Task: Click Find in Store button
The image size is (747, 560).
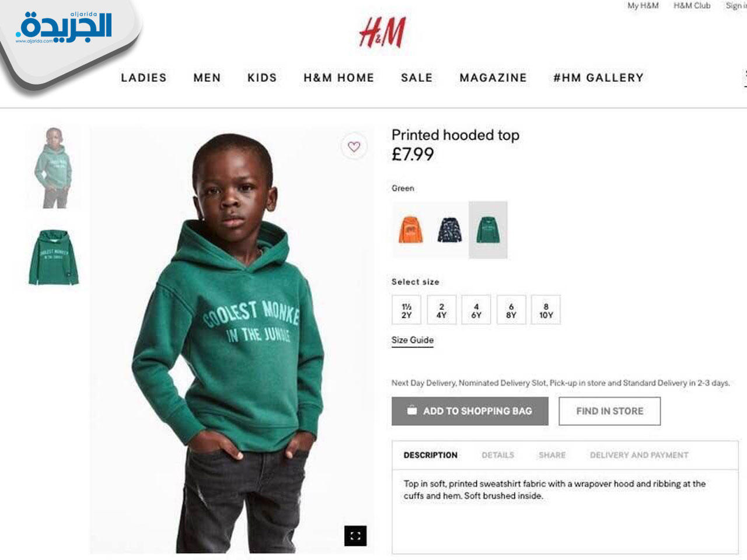Action: 610,411
